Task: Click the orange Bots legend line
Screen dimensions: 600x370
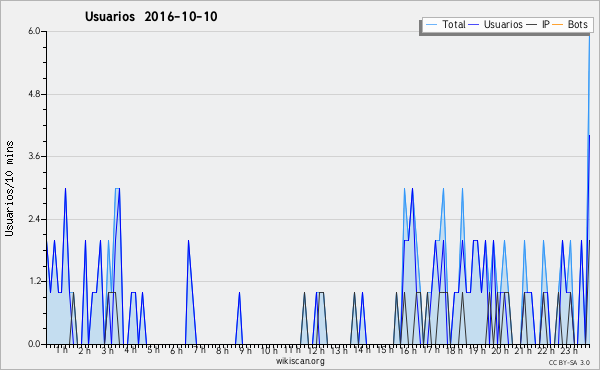Action: [x=558, y=25]
